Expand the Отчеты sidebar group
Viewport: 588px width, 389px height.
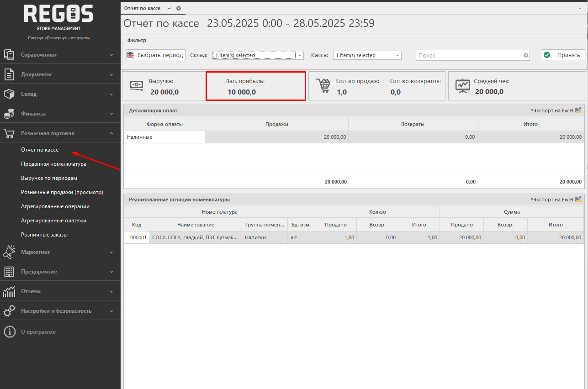111,291
